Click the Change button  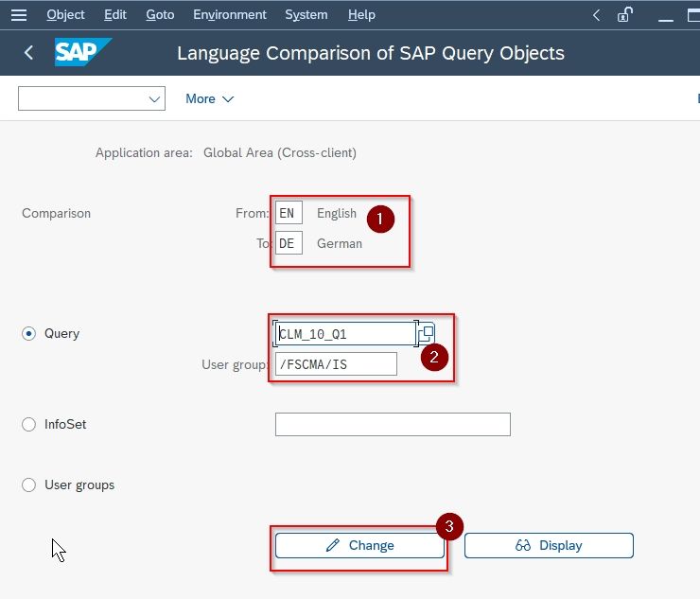359,545
